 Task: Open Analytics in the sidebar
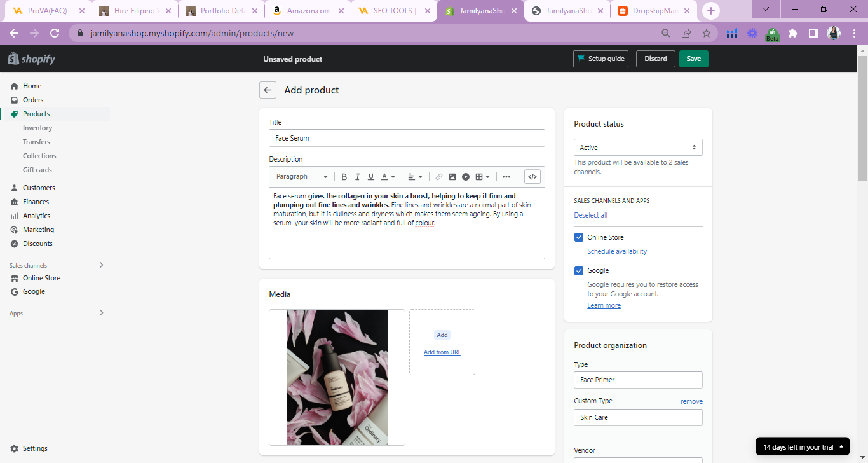36,216
